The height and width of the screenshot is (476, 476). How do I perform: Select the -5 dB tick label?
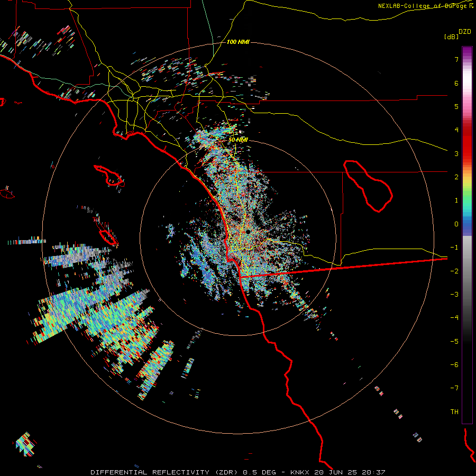point(454,342)
